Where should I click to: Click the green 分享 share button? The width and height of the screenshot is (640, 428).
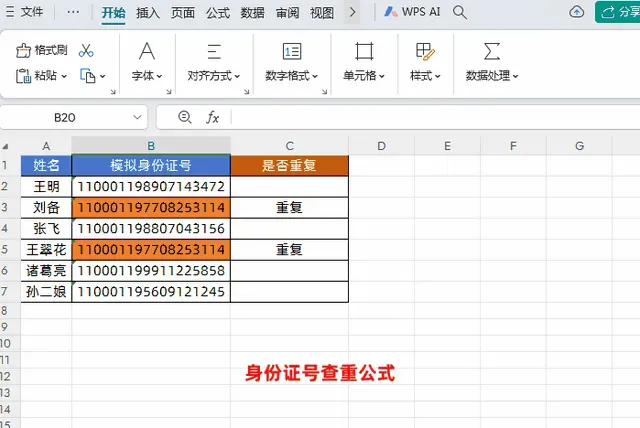point(618,12)
